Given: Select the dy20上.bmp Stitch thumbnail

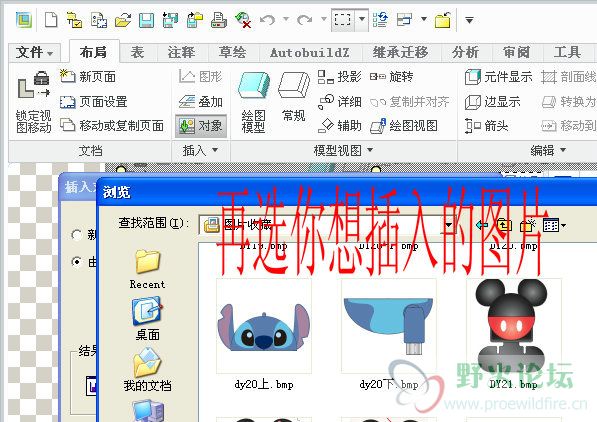Looking at the screenshot, I should (264, 326).
